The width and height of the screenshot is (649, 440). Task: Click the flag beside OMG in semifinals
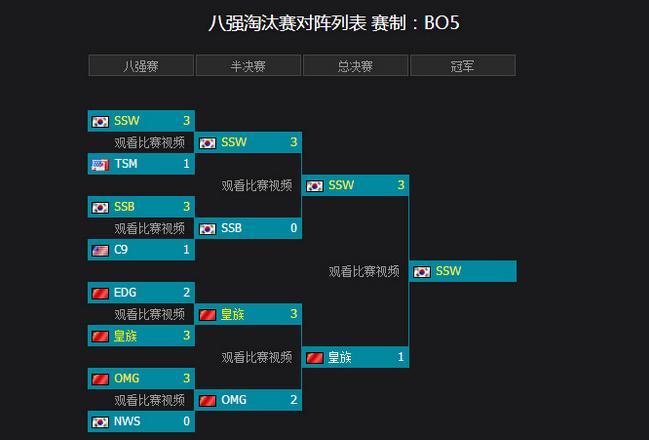pyautogui.click(x=207, y=400)
